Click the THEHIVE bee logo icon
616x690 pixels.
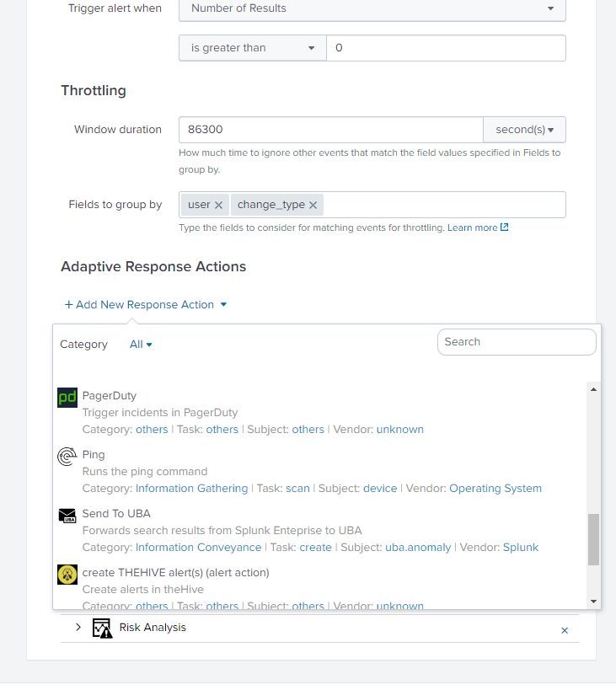pyautogui.click(x=67, y=575)
